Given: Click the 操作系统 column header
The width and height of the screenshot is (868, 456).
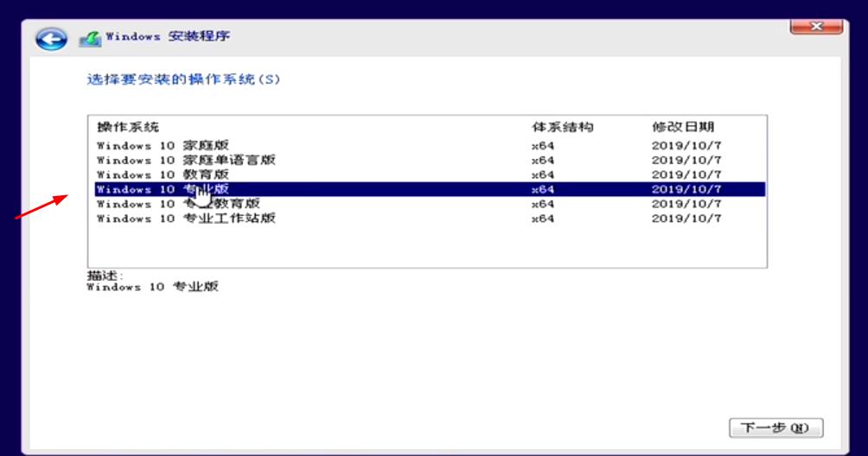Looking at the screenshot, I should click(x=128, y=127).
